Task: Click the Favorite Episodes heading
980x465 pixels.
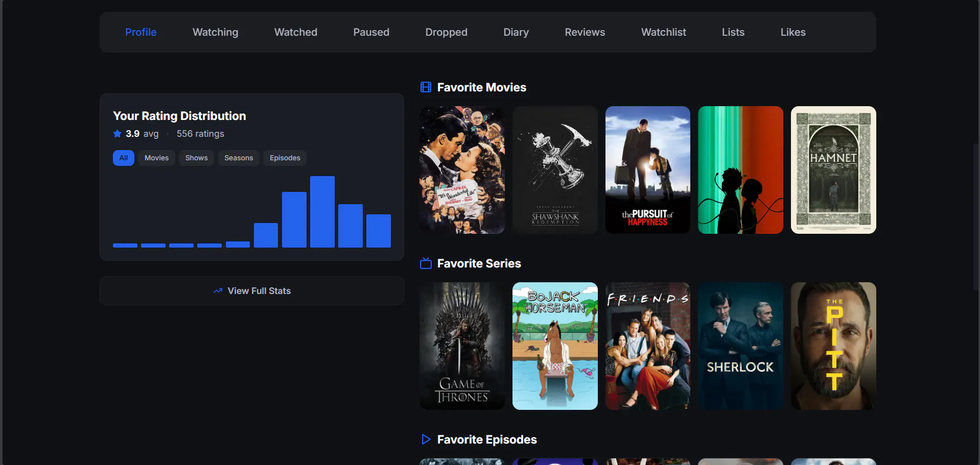Action: (x=487, y=439)
